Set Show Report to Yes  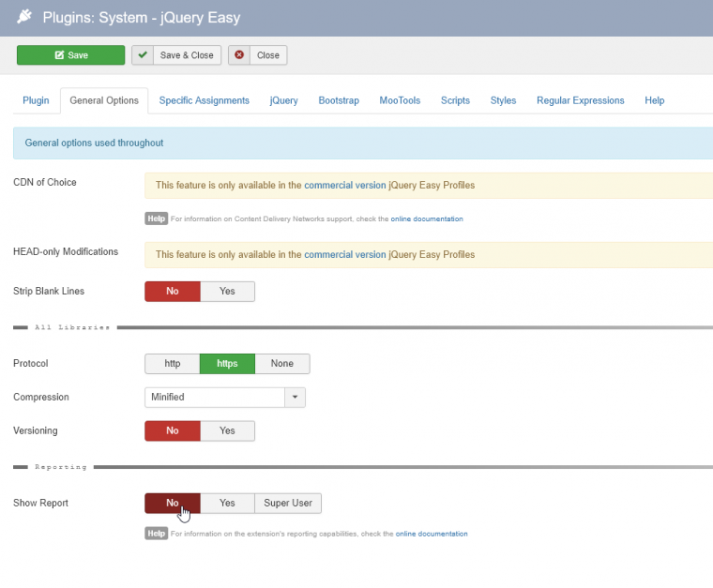point(227,504)
